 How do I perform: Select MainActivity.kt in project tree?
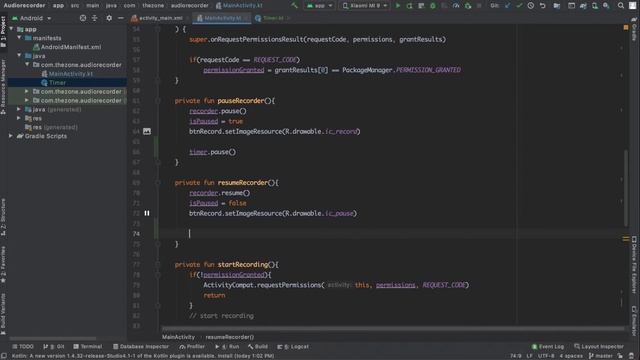(x=67, y=74)
